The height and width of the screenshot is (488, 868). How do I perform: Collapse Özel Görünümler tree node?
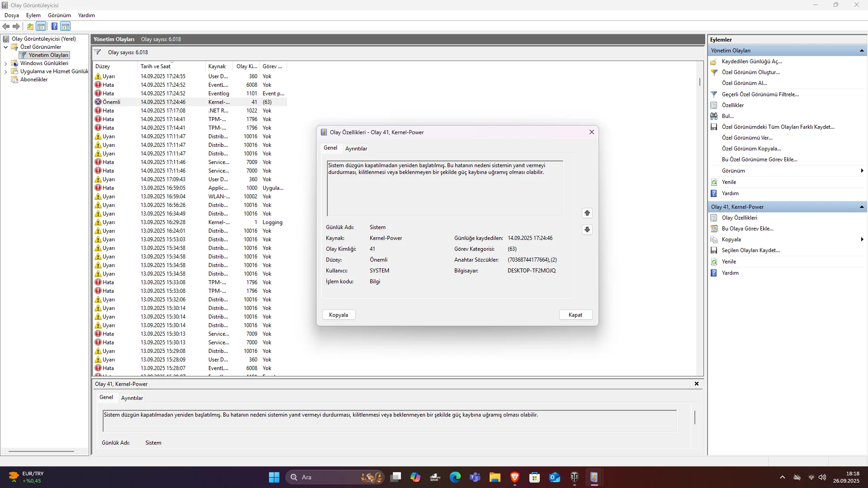click(x=5, y=47)
